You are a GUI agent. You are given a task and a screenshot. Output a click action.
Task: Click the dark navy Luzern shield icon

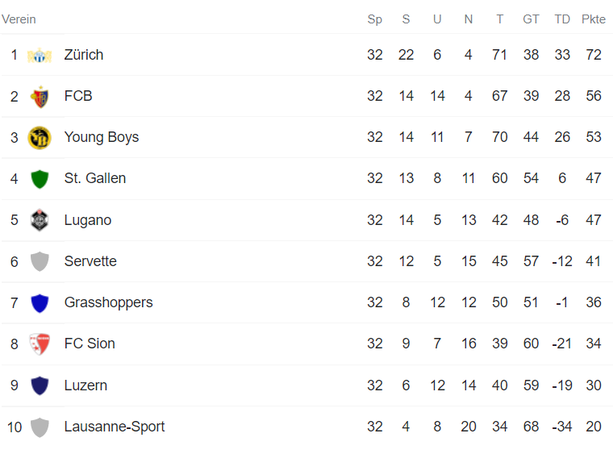coord(39,385)
